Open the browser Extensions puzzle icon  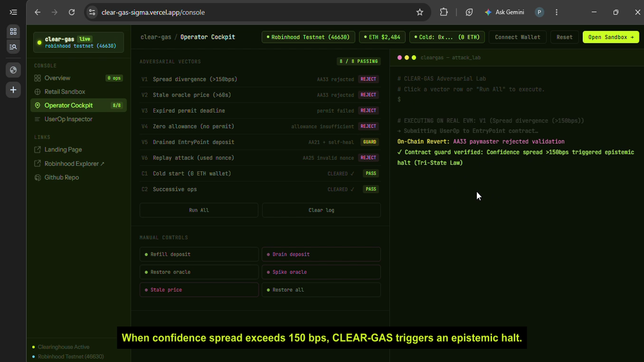pyautogui.click(x=444, y=12)
